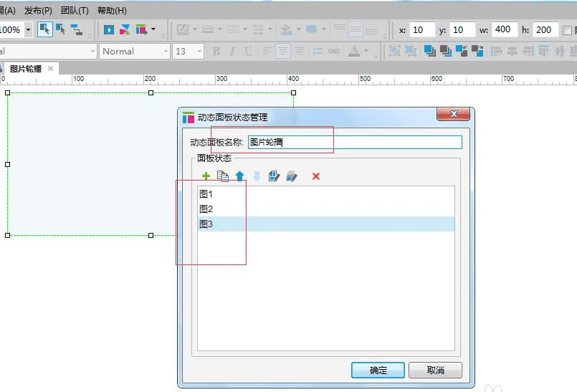Image resolution: width=577 pixels, height=392 pixels.
Task: Edit the selected panel state
Action: 274,176
